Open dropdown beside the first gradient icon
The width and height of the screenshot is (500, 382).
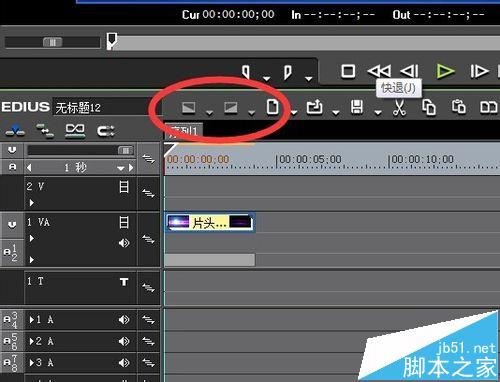point(209,113)
